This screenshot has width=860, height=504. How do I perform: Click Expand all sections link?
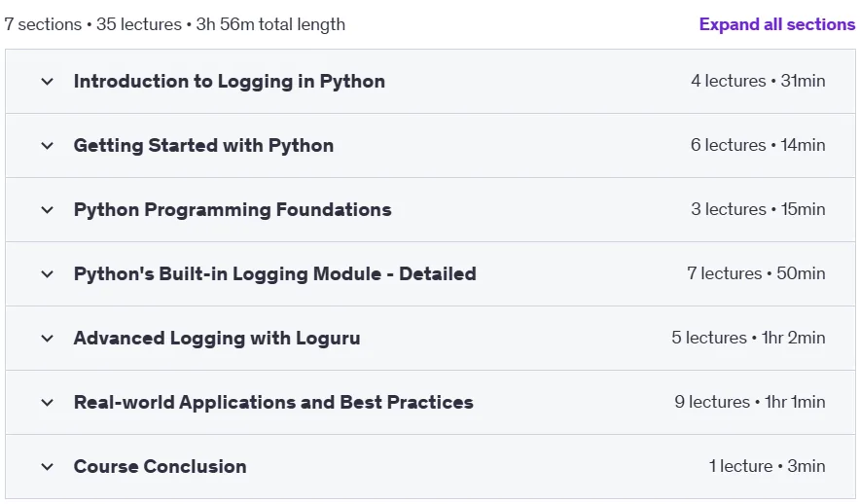click(776, 24)
